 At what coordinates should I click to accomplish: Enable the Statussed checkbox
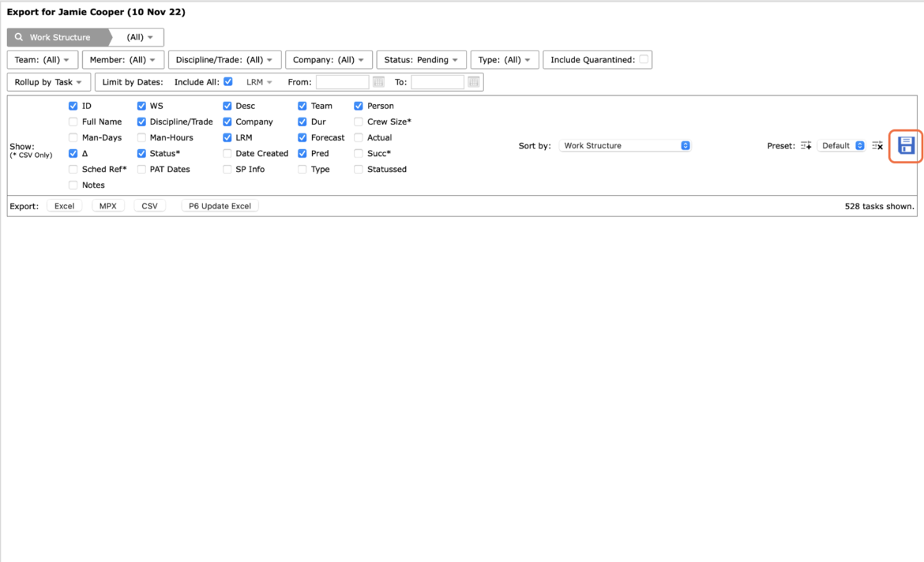359,169
